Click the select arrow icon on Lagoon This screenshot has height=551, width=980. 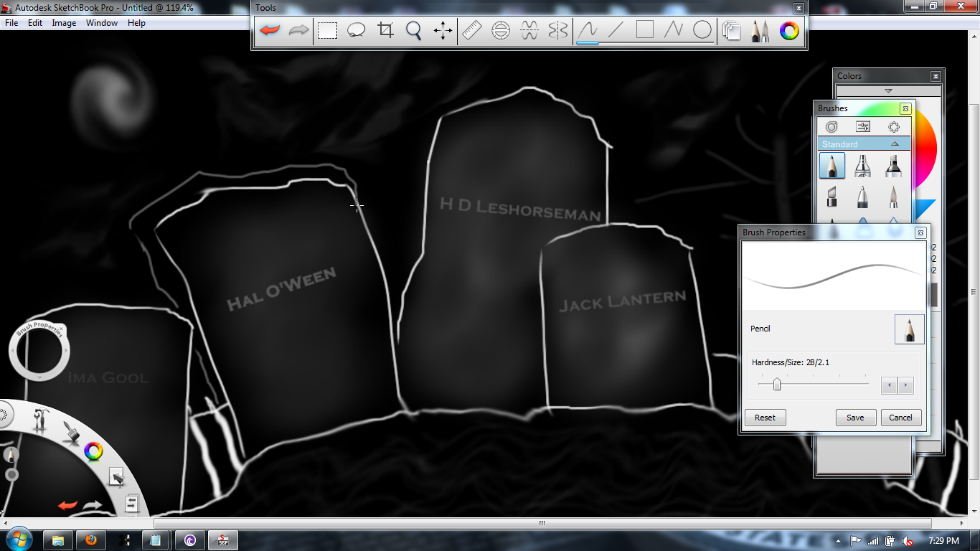pos(116,477)
